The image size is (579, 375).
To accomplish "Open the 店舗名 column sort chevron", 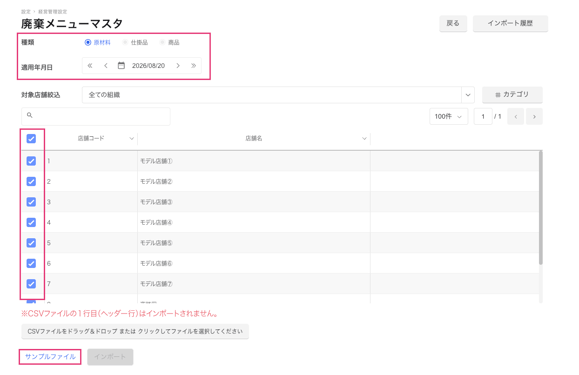I will point(364,138).
